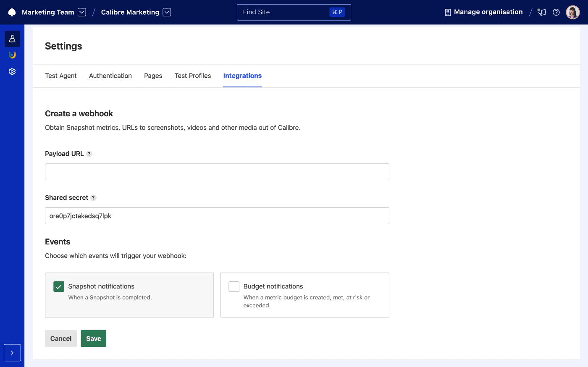
Task: Open the multicoloured U icon in the sidebar
Action: (12, 55)
